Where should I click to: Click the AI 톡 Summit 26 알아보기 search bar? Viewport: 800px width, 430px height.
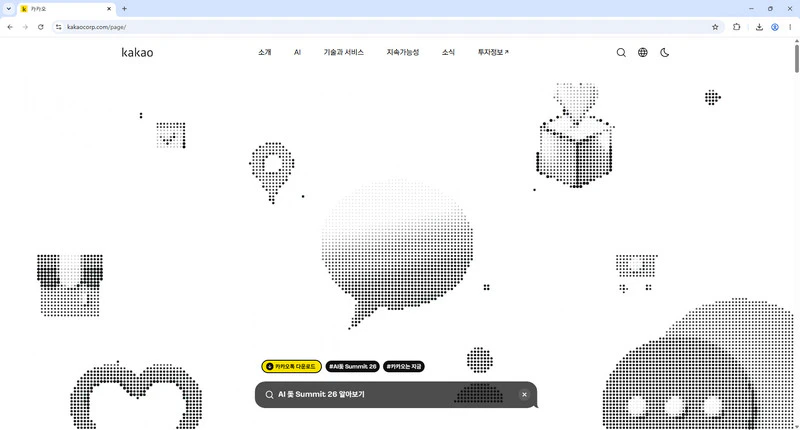point(396,395)
